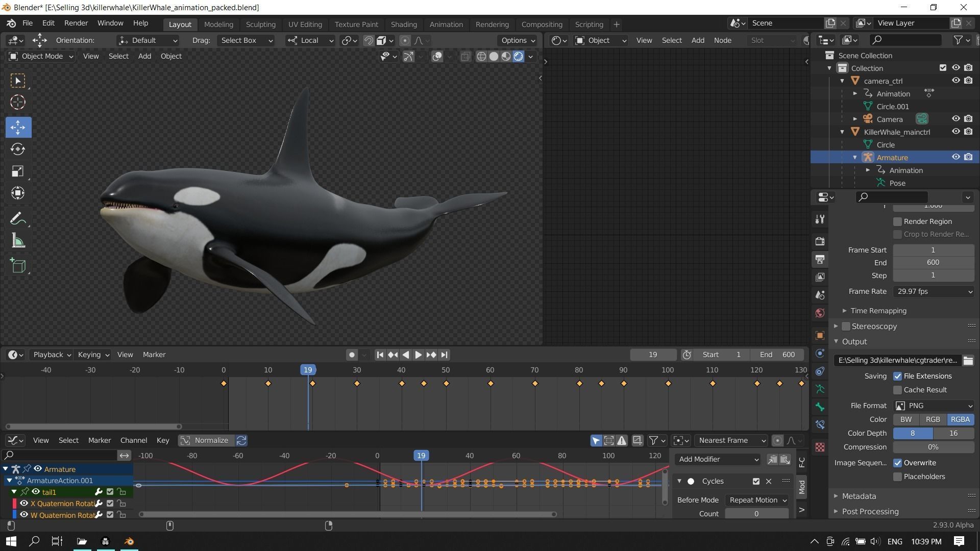The image size is (980, 551).
Task: Open the Tool properties tab
Action: click(820, 219)
